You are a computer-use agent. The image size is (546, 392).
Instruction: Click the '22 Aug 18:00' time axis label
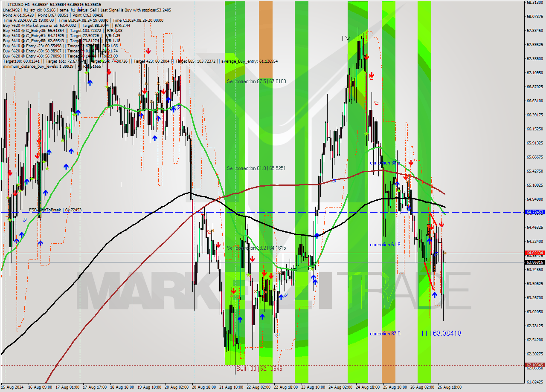pyautogui.click(x=286, y=387)
